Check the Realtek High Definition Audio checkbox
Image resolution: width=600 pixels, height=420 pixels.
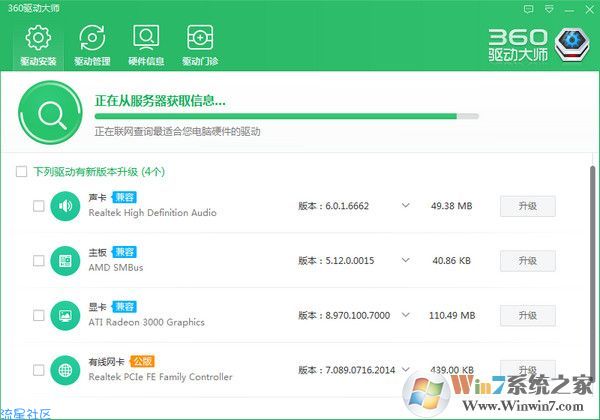point(39,206)
